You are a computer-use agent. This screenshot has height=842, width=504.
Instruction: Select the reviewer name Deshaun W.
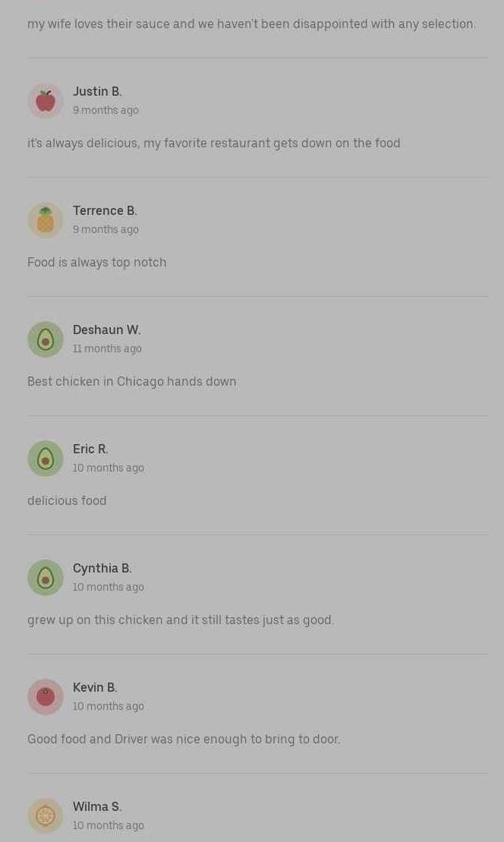(106, 330)
